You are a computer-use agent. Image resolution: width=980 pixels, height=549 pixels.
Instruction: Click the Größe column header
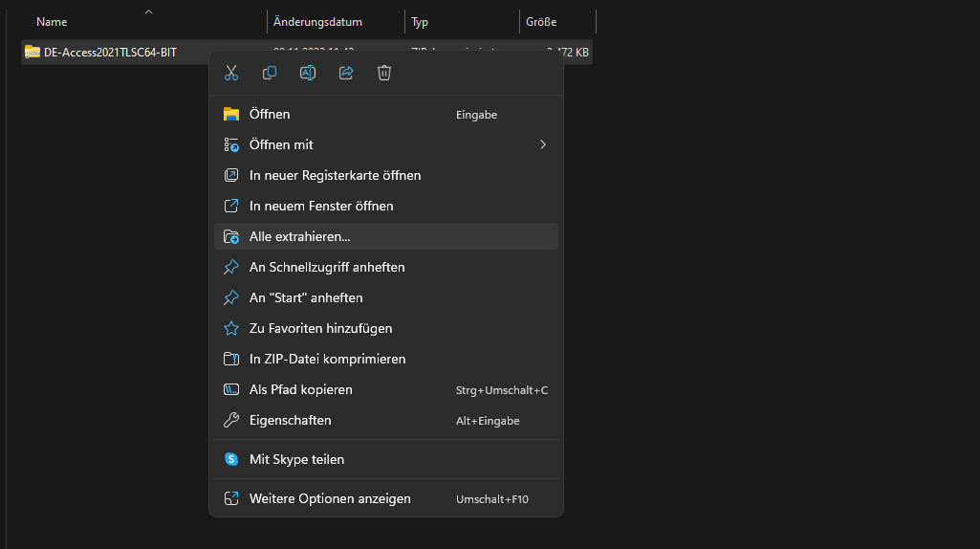541,22
